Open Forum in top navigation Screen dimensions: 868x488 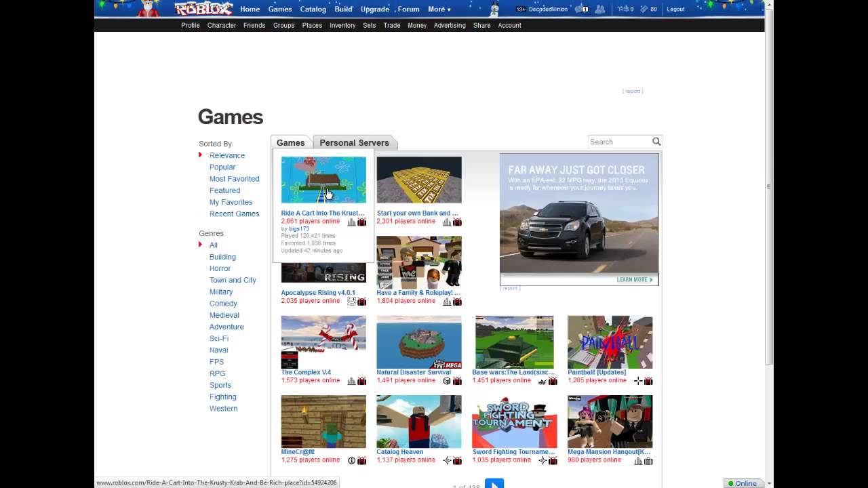[408, 9]
